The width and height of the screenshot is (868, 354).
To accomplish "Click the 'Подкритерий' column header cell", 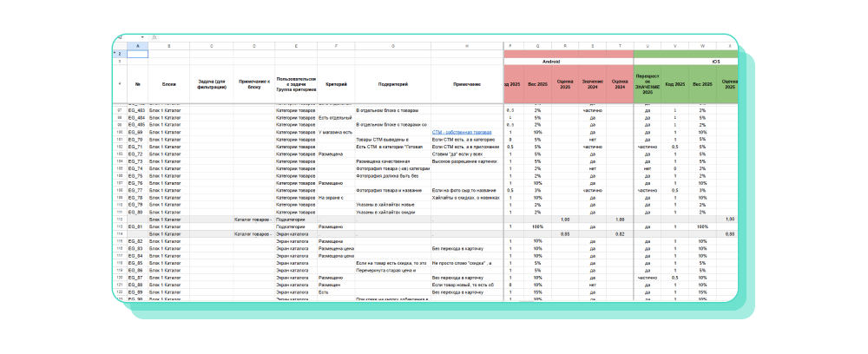I will 392,84.
